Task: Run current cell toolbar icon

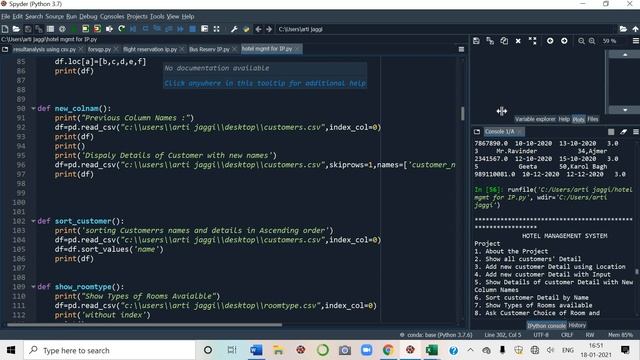Action: click(x=85, y=29)
